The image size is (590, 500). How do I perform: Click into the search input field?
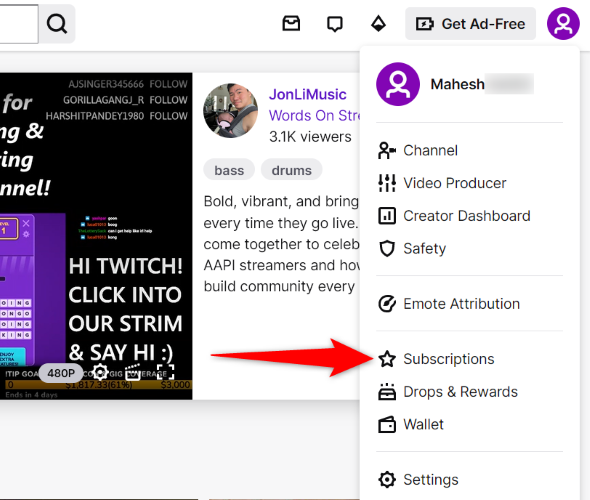19,24
